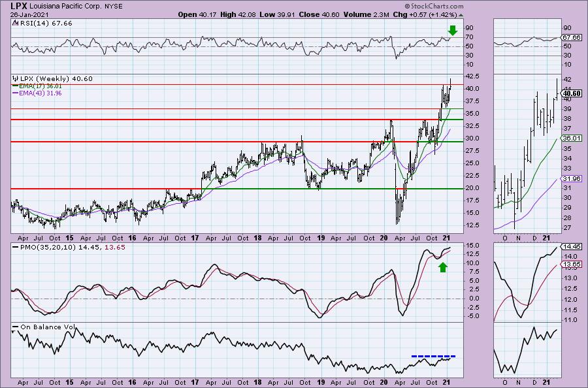Click the bar-style icon before LPX (Weekly)
Viewport: 588px width, 388px height.
[x=16, y=79]
